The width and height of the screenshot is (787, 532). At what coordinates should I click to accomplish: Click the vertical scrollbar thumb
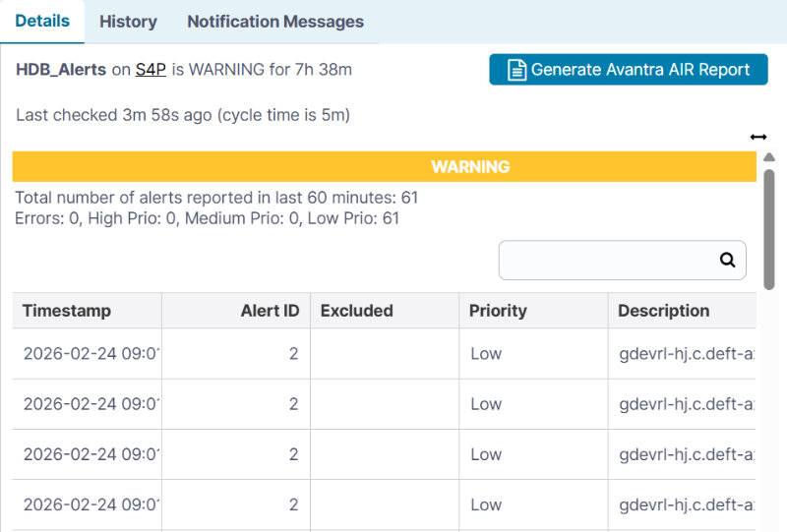click(769, 229)
